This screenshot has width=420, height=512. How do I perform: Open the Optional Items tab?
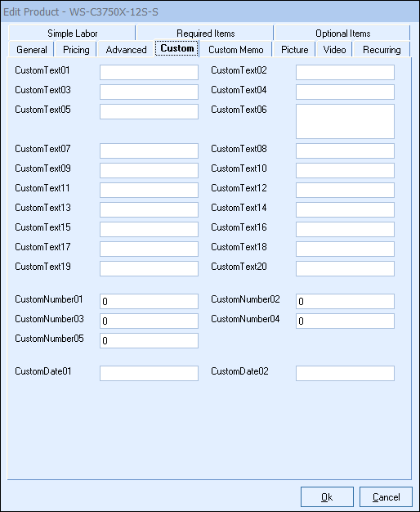(x=342, y=33)
